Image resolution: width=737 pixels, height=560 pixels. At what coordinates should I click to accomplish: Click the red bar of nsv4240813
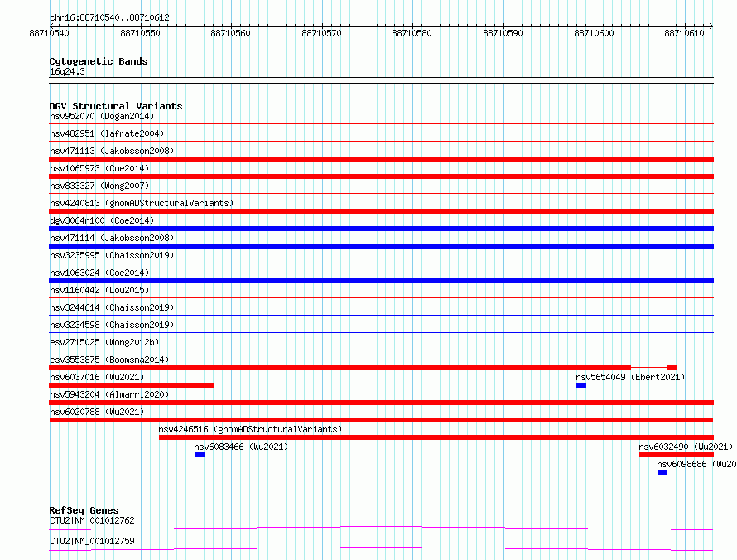[x=381, y=211]
